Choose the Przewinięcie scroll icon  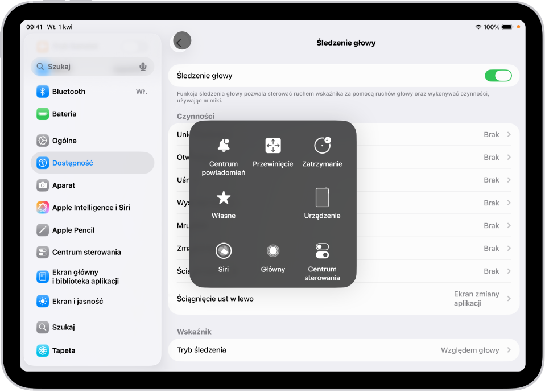point(272,146)
